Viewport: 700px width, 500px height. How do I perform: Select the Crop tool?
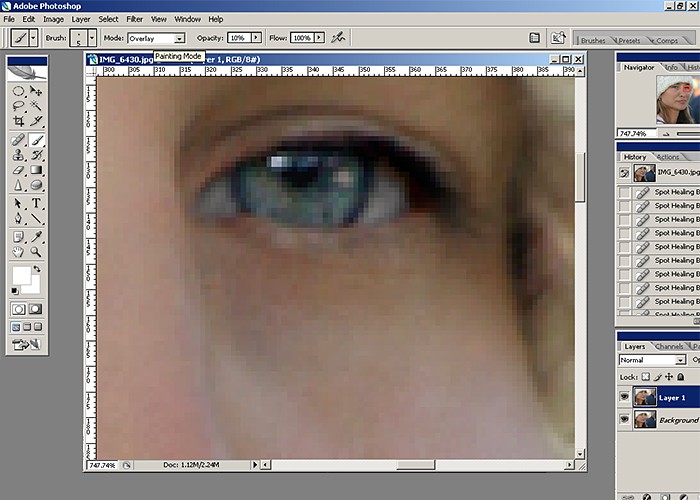18,121
